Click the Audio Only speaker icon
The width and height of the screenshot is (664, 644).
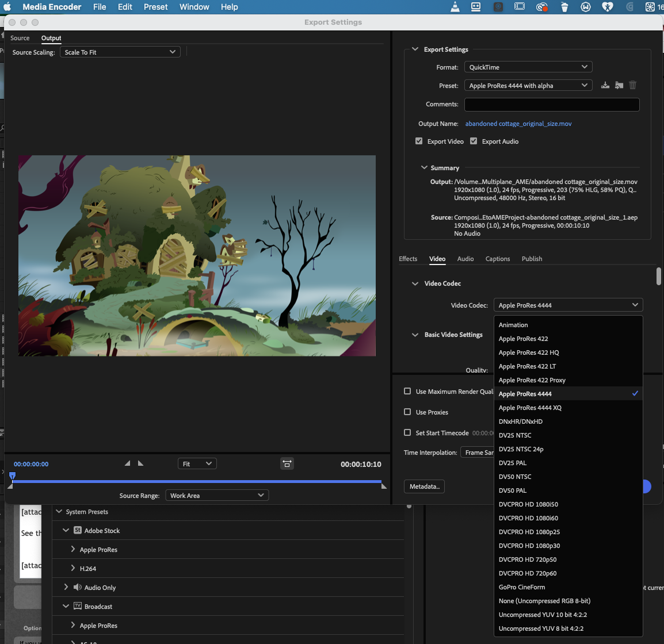coord(78,587)
